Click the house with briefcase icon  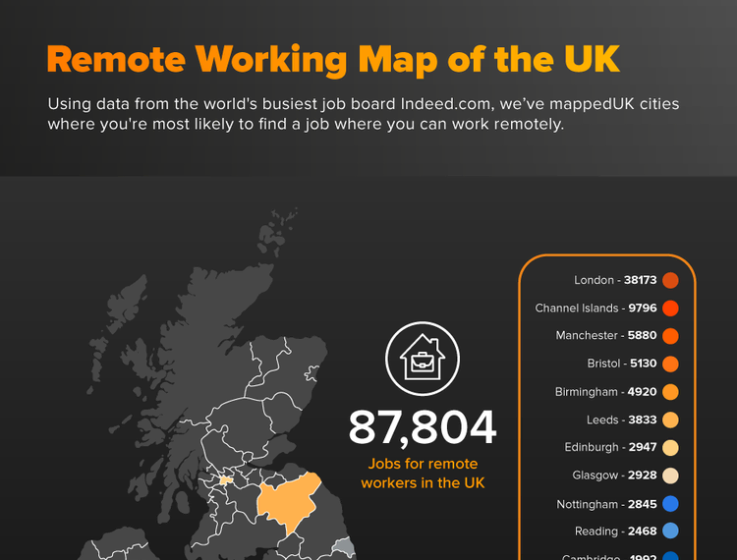[x=423, y=355]
